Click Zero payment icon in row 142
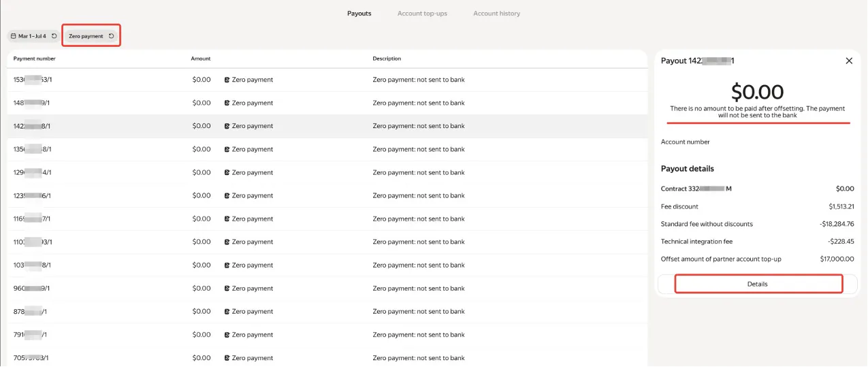Viewport: 868px width, 367px height. click(x=227, y=126)
